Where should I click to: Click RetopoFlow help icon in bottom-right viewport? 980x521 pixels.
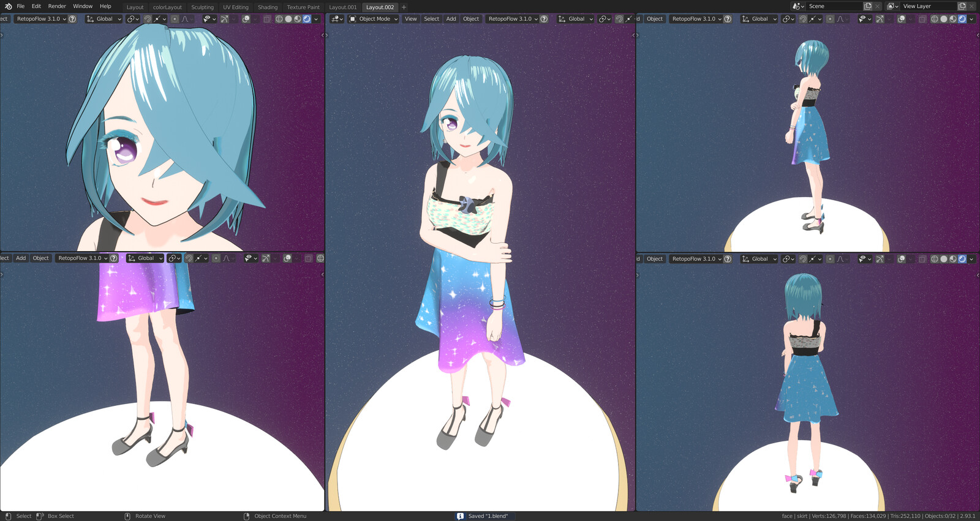[728, 259]
